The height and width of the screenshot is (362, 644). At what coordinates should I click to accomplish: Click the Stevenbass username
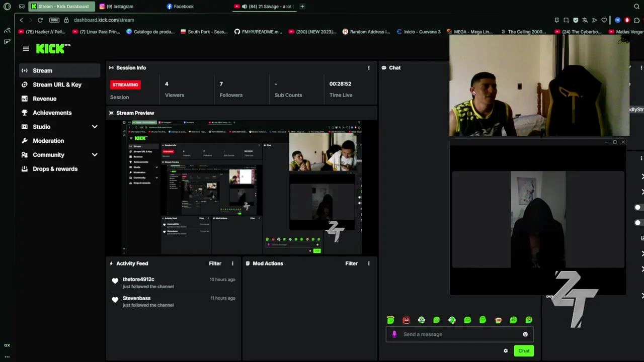click(x=136, y=298)
